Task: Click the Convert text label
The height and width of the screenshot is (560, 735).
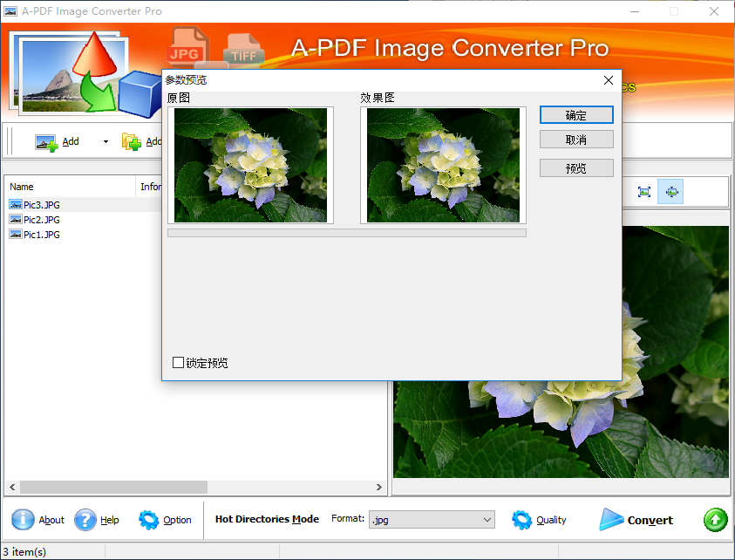Action: [650, 520]
